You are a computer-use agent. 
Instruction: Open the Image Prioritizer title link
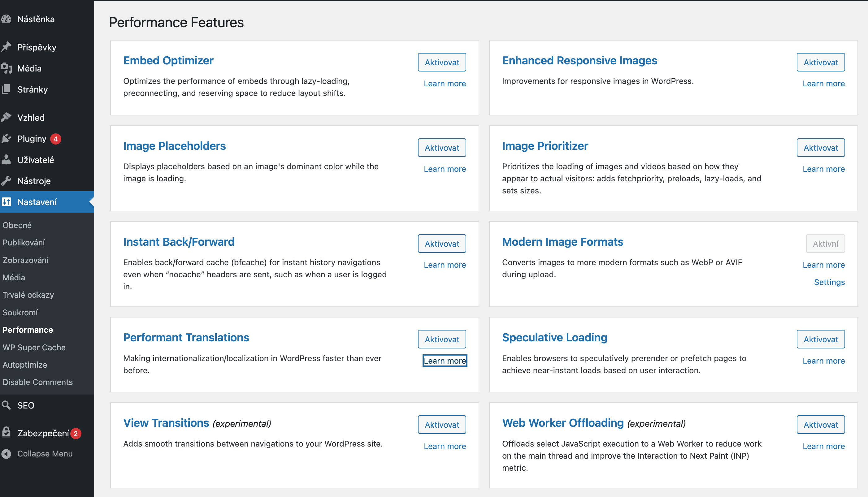545,146
